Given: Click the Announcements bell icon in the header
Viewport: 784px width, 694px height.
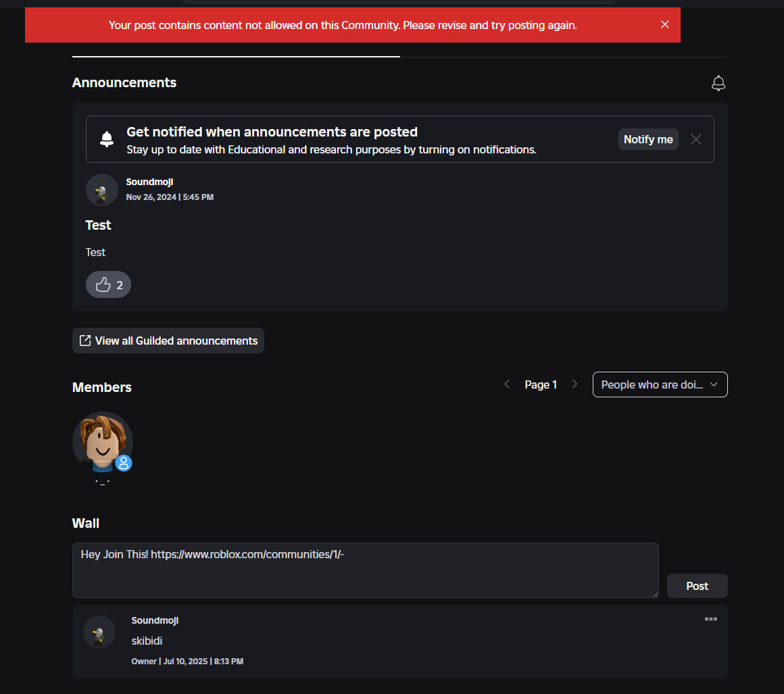Looking at the screenshot, I should pyautogui.click(x=718, y=83).
